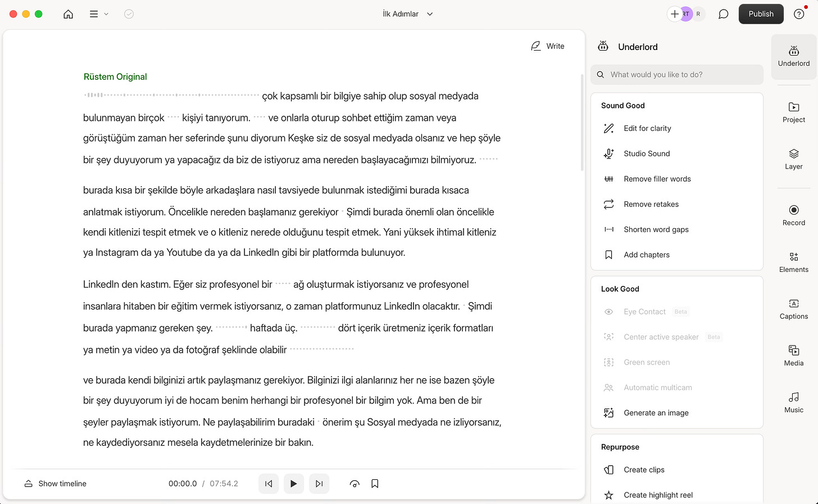Click the Write button
The image size is (818, 504).
(x=548, y=46)
